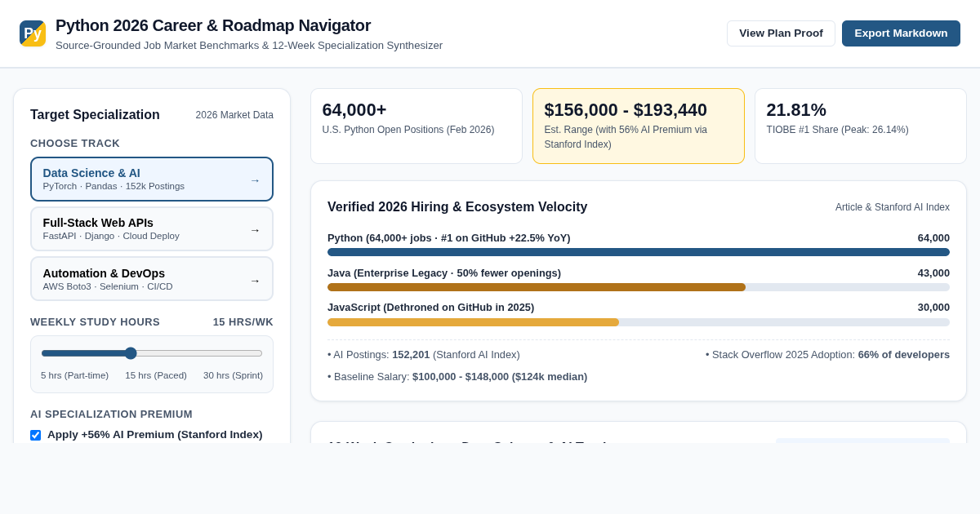Click the Python 2026 Career & Roadmap Navigator title

[x=213, y=25]
